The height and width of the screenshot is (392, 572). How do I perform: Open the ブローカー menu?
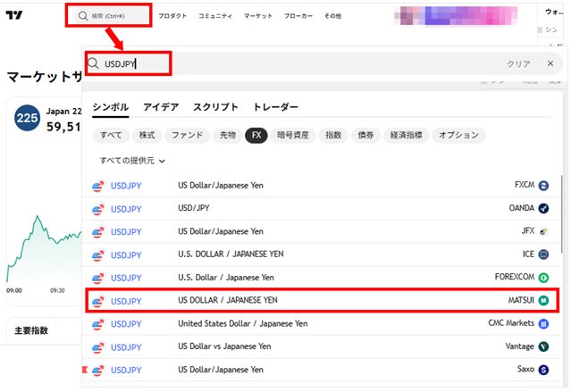[x=299, y=16]
